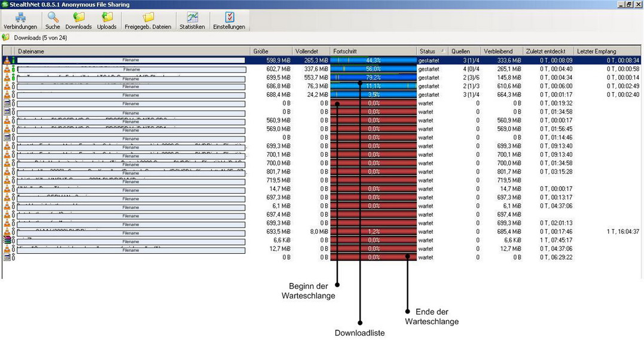Select the 700,0 MiB size cell

click(x=279, y=163)
